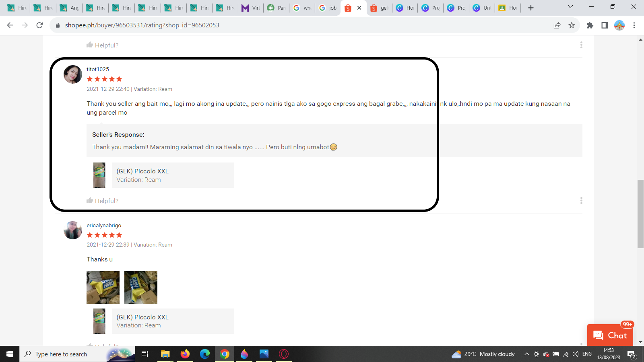
Task: Show hidden system tray icons
Action: click(526, 354)
